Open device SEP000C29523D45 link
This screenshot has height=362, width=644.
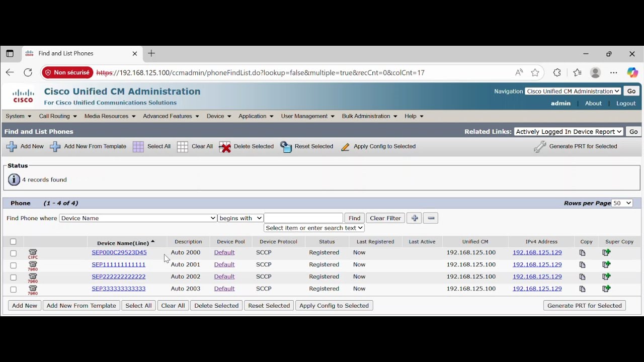(119, 252)
